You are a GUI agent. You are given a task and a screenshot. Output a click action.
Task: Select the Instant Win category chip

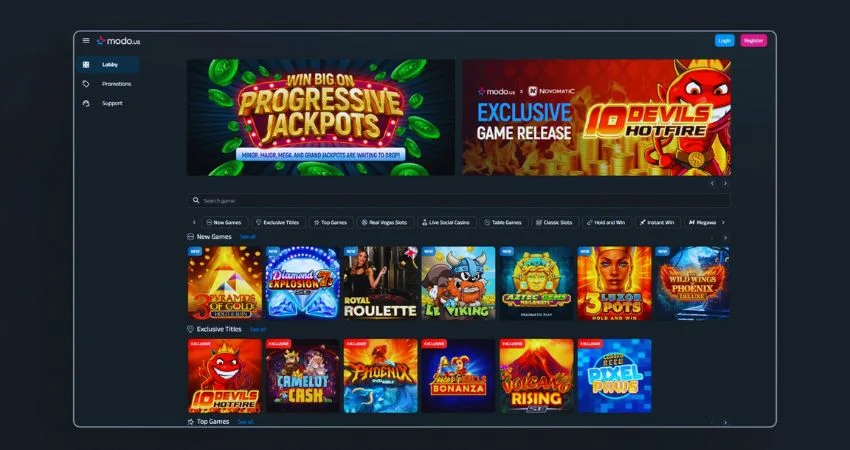(x=656, y=222)
